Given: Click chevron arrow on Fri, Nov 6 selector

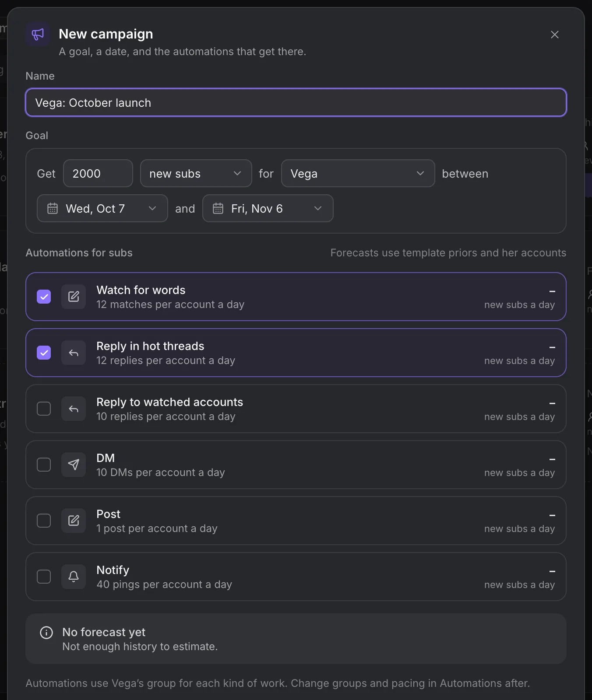Looking at the screenshot, I should click(x=318, y=208).
